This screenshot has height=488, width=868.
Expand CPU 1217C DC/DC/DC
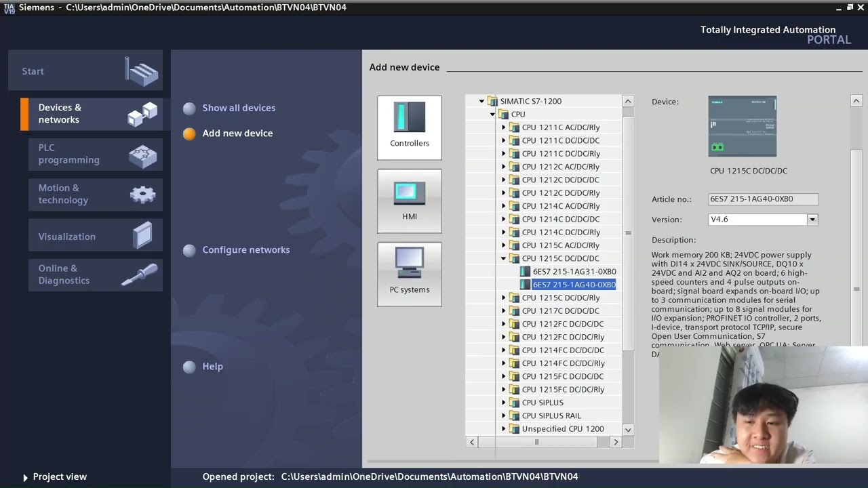click(x=504, y=311)
